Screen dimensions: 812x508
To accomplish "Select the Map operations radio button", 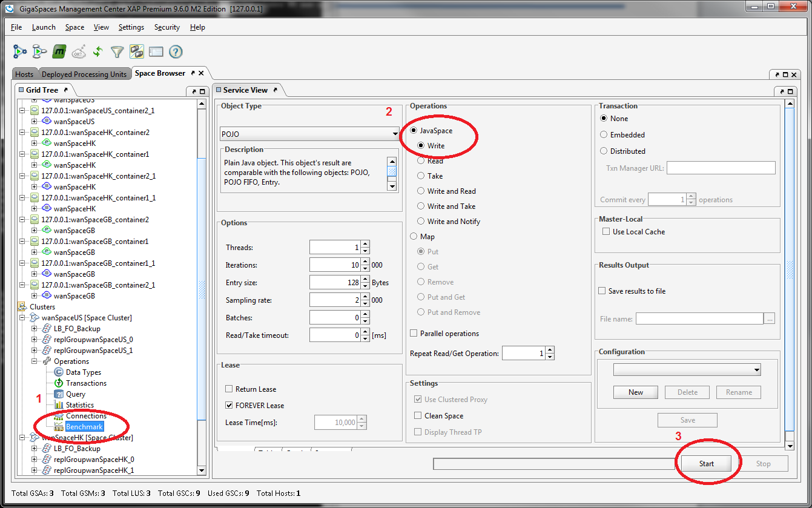I will pos(414,237).
